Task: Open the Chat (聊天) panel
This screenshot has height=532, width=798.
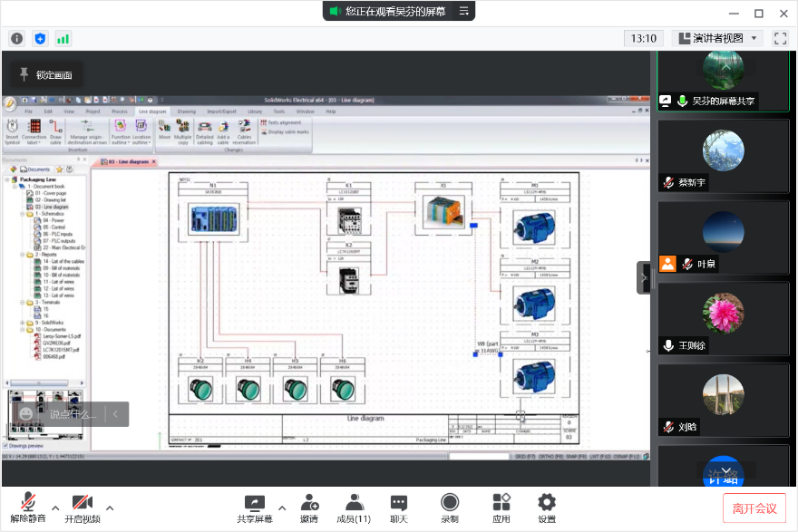Action: pos(399,503)
